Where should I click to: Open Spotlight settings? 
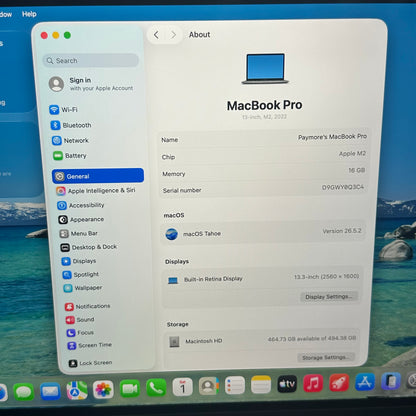[81, 274]
